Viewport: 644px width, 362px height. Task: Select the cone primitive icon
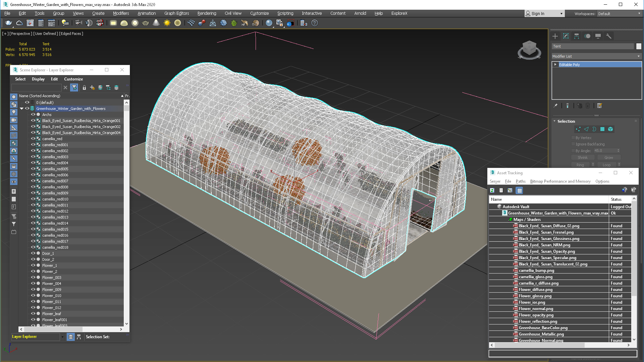[156, 23]
